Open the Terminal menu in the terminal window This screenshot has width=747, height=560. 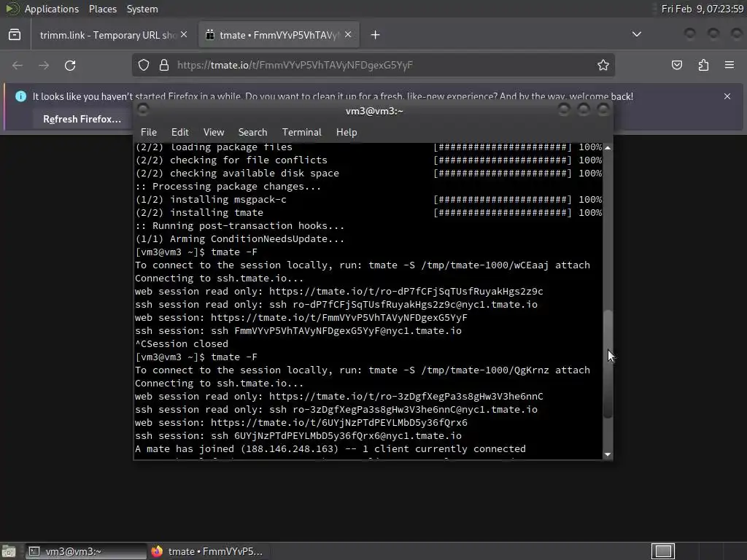(x=301, y=132)
